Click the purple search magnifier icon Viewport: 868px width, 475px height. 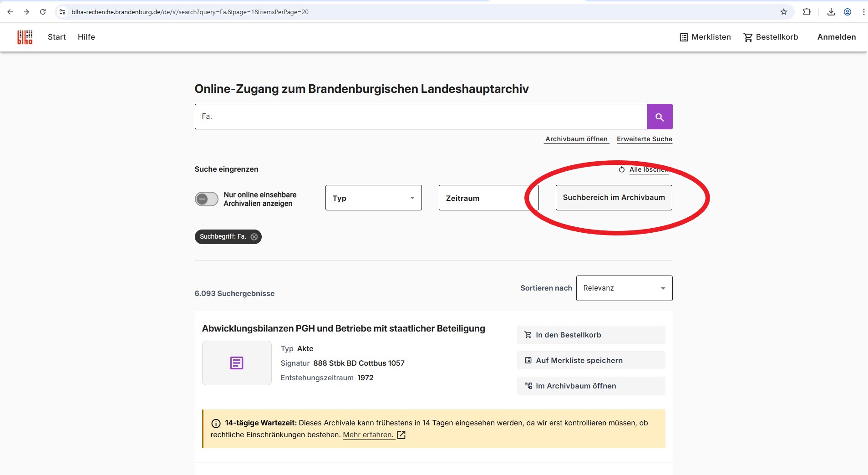coord(659,117)
